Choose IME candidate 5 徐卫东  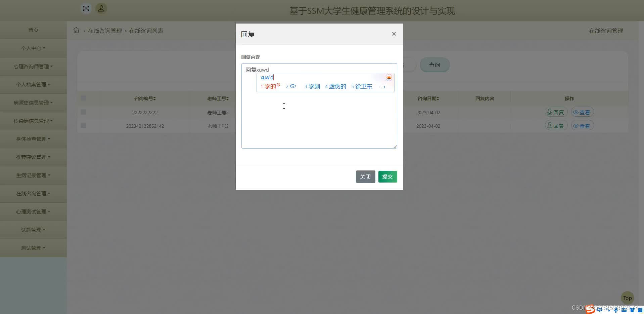pos(362,86)
